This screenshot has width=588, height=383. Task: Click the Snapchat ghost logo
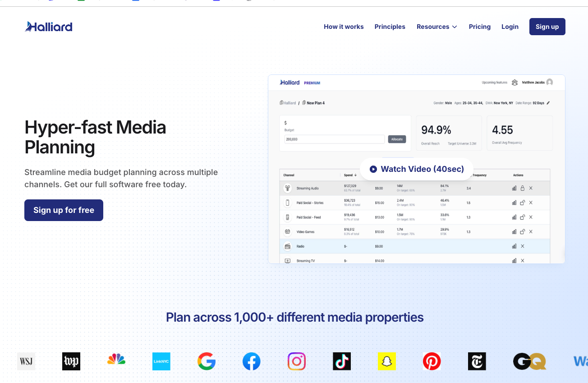tap(387, 361)
